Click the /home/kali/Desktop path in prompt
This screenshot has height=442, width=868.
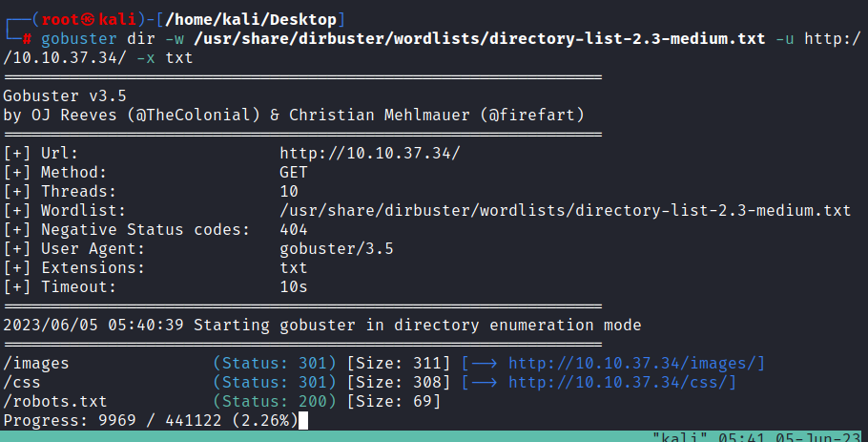(x=251, y=20)
